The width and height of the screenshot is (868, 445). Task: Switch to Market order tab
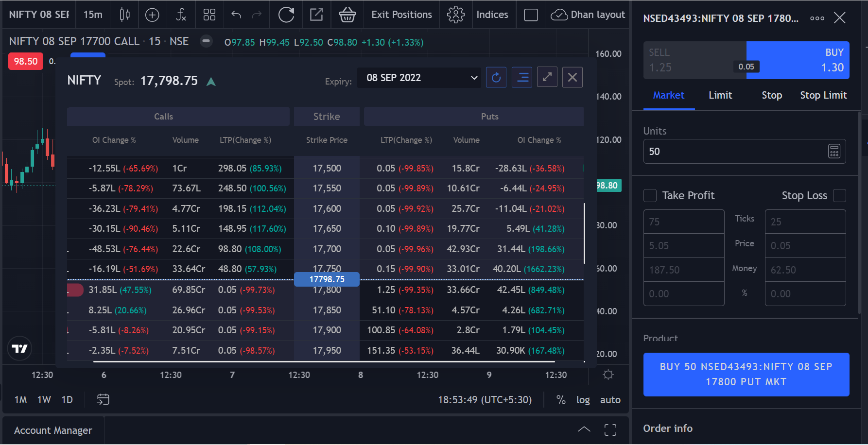668,95
